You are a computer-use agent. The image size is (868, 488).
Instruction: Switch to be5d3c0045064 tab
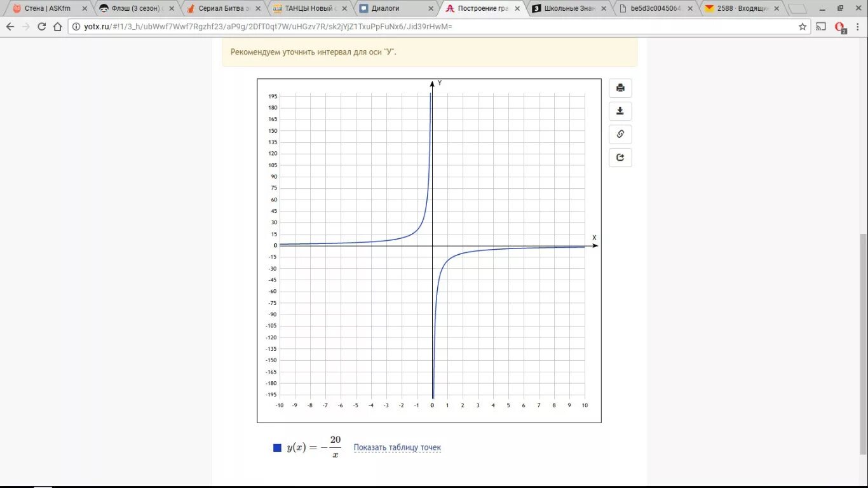654,9
